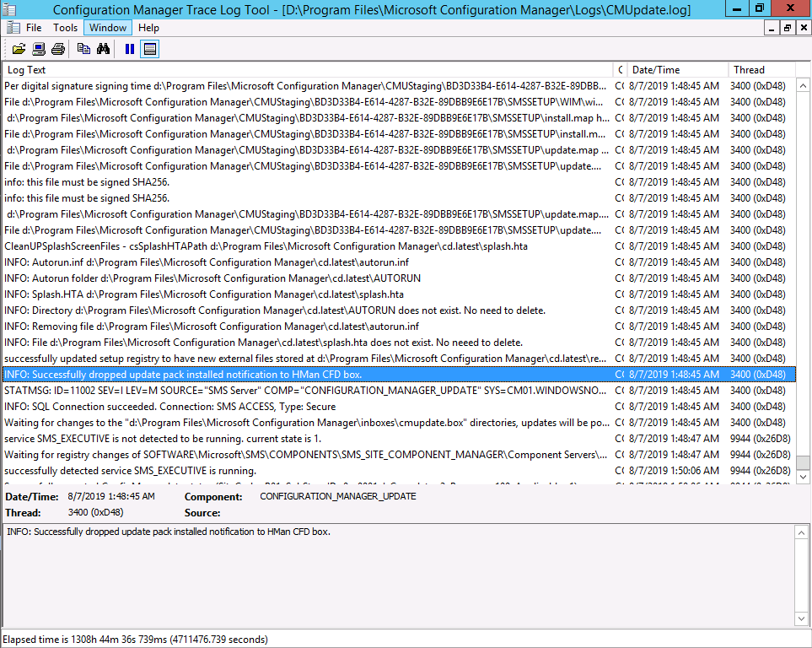Click the CONFIGURATION_MANAGER_UPDATE component value in details
Screen dimensions: 812x648
[337, 497]
